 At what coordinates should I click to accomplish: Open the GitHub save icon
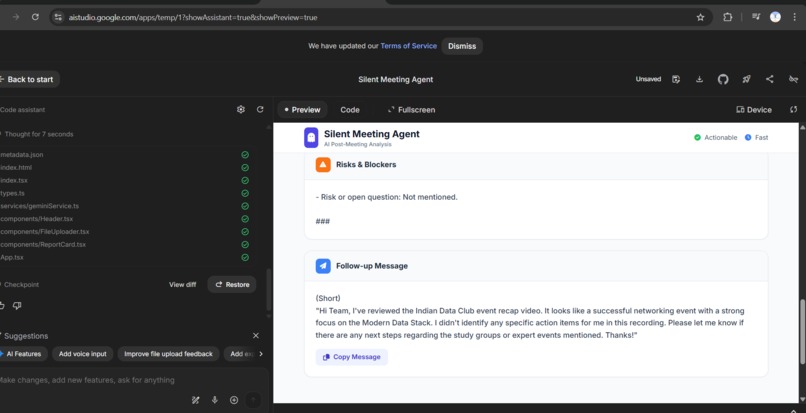(x=723, y=79)
